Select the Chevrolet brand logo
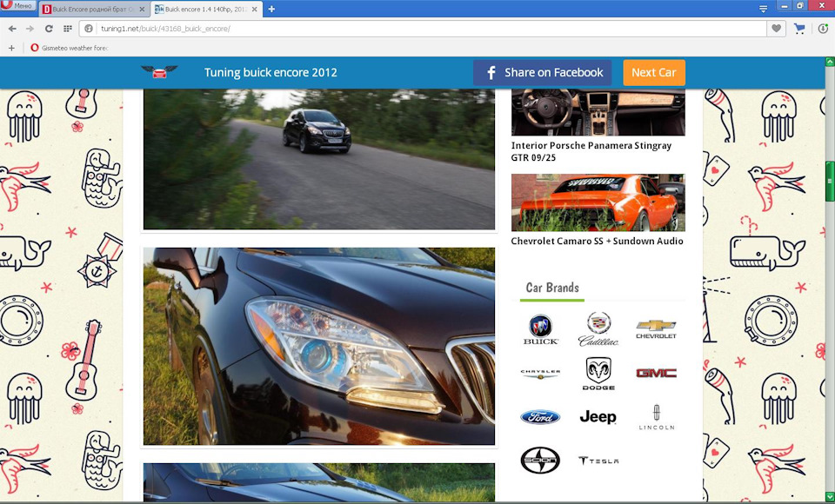 [x=656, y=329]
